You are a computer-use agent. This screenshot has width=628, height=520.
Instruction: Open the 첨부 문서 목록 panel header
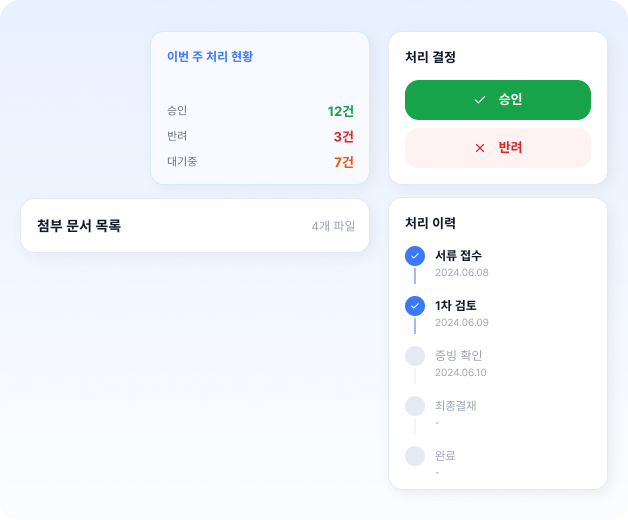pyautogui.click(x=195, y=226)
